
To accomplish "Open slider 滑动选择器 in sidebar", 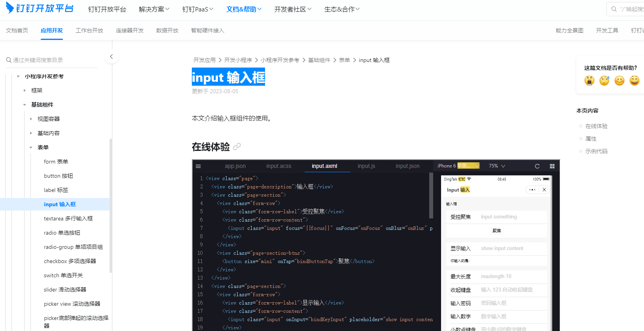I will pos(65,290).
